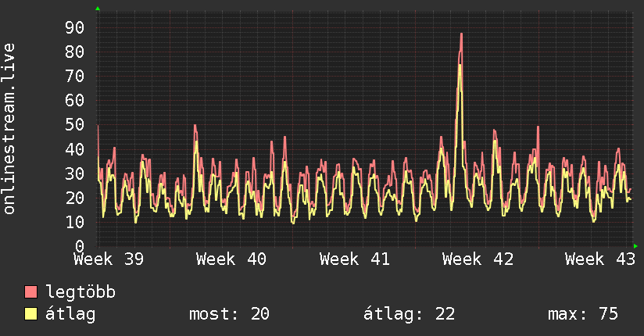Click the Week 41 axis label
The image size is (644, 336).
coord(355,259)
